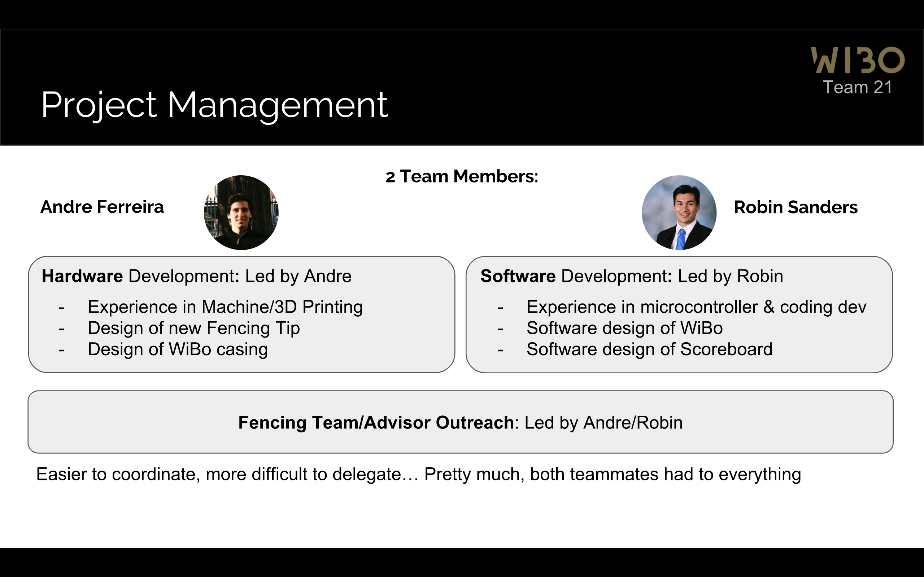The image size is (924, 577).
Task: Click the '2 Team Members:' heading
Action: [x=462, y=177]
